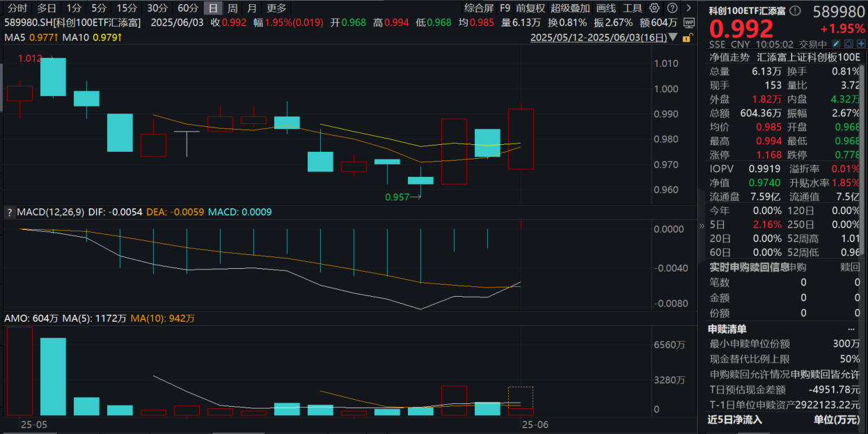Viewport: 868px width, 434px height.
Task: Click the info icon beside 科创100ETF汇添富 title
Action: pos(796,11)
